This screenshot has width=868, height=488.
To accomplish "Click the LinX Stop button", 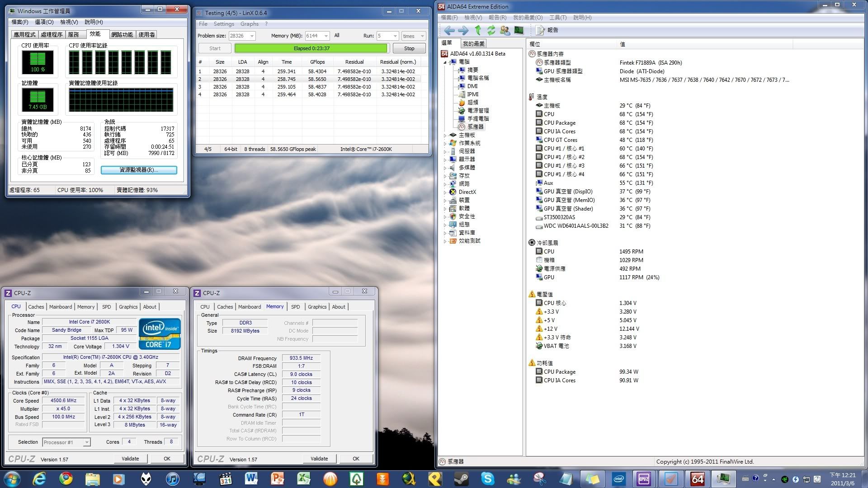I will coord(409,48).
